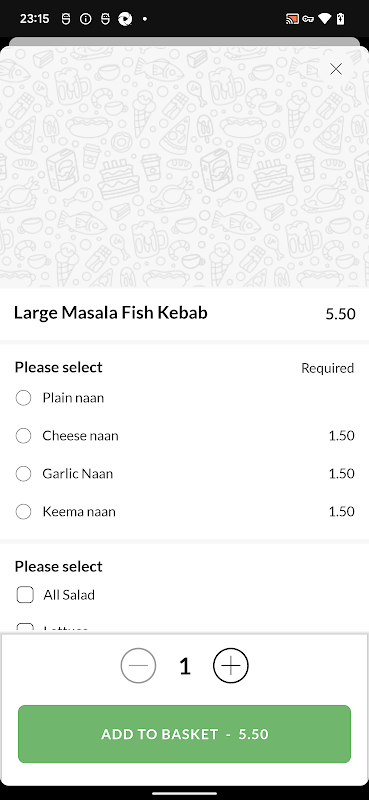The width and height of the screenshot is (369, 800).
Task: Increase quantity with the plus icon
Action: (231, 666)
